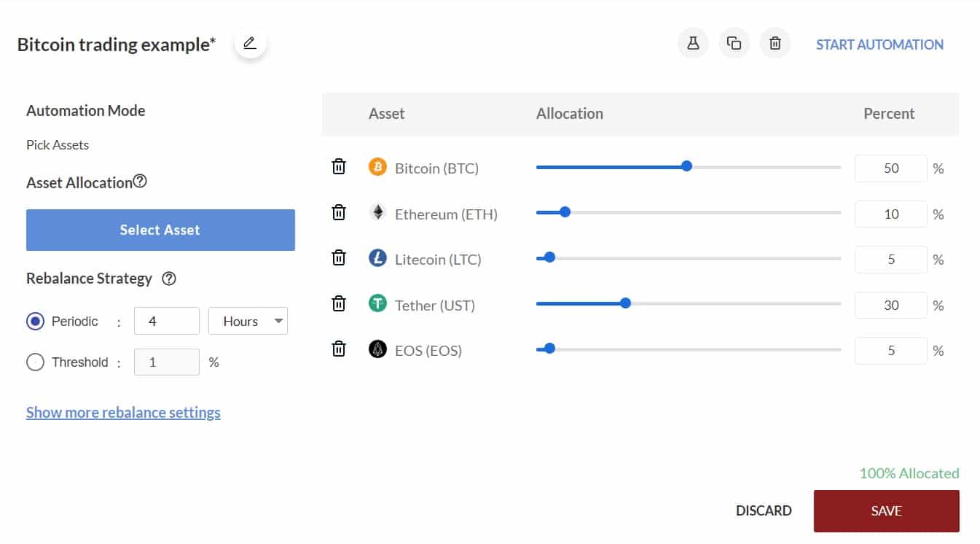This screenshot has height=544, width=980.
Task: Open Asset Allocation help icon
Action: [x=140, y=182]
